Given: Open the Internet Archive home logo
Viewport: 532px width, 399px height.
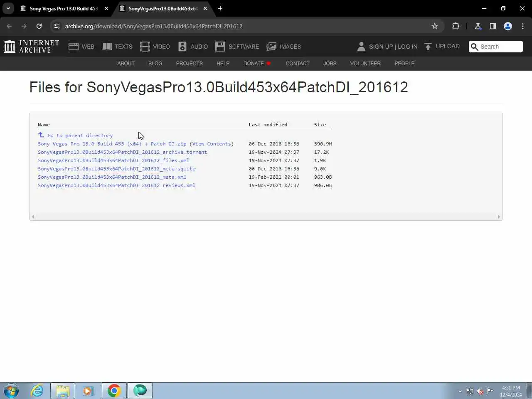Looking at the screenshot, I should [x=32, y=47].
